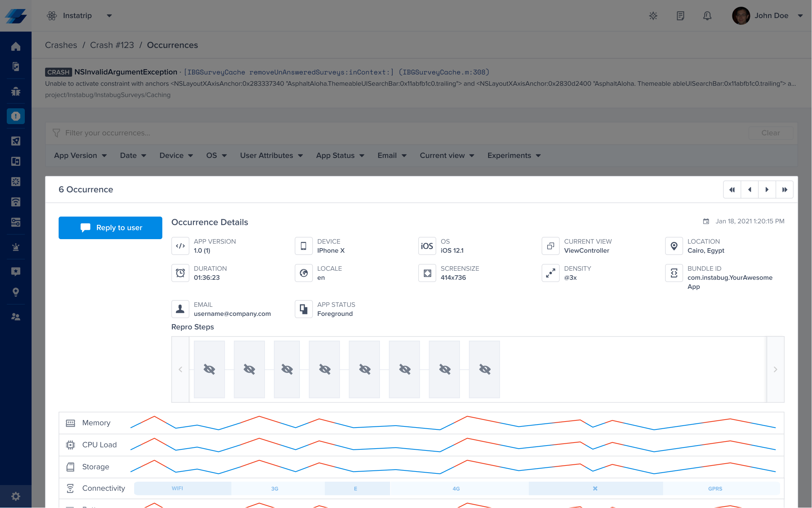The width and height of the screenshot is (812, 508).
Task: Go to next occurrence arrow
Action: pos(767,190)
